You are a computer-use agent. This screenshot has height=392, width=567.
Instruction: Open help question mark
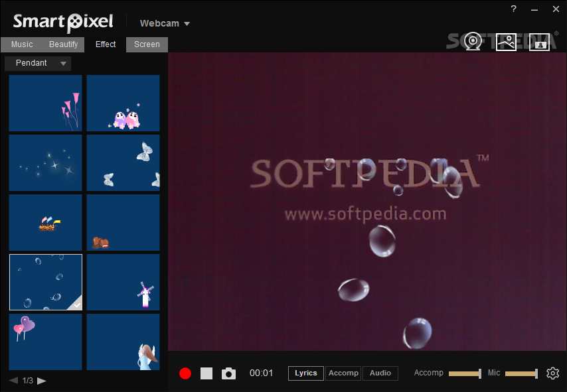click(x=513, y=9)
